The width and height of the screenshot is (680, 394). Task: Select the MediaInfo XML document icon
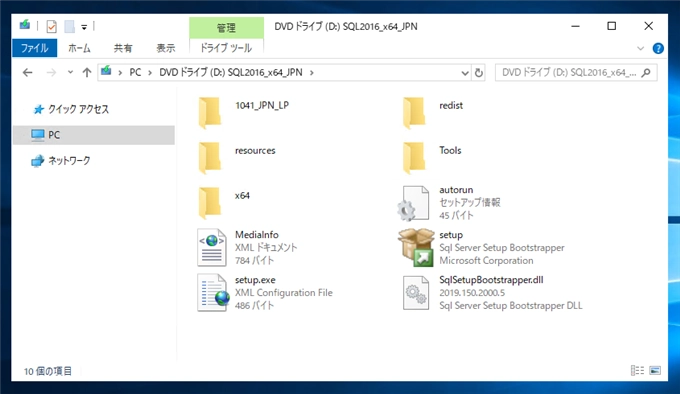(x=212, y=247)
